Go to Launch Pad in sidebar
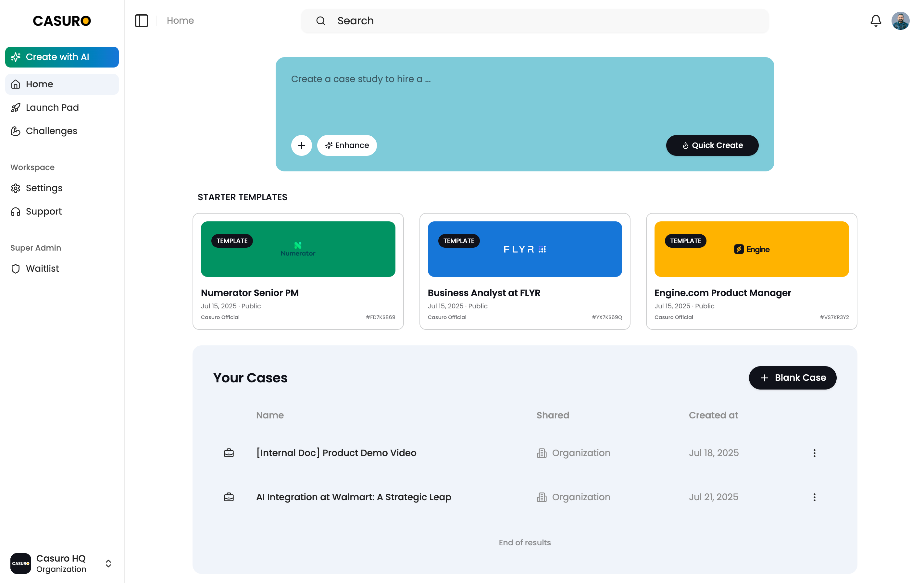The image size is (924, 583). coord(52,107)
